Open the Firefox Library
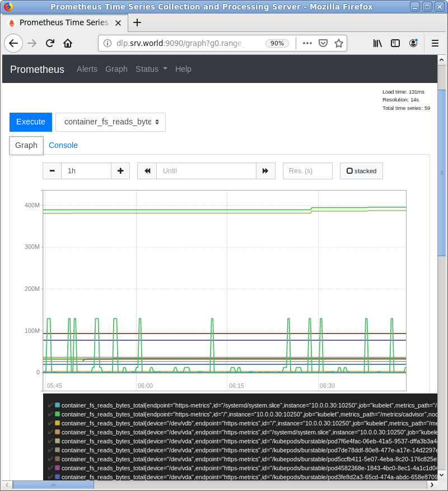This screenshot has width=448, height=491. pyautogui.click(x=377, y=43)
